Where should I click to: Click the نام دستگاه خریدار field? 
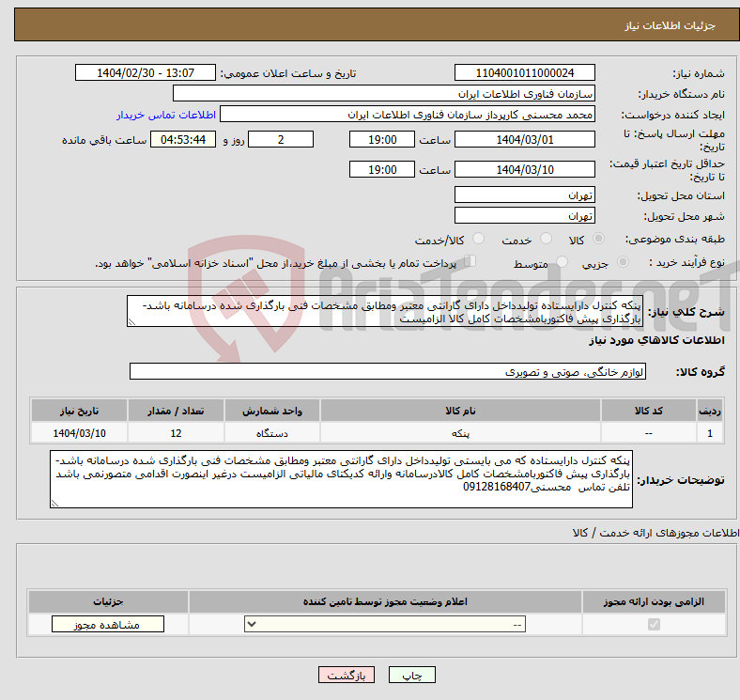coord(384,94)
